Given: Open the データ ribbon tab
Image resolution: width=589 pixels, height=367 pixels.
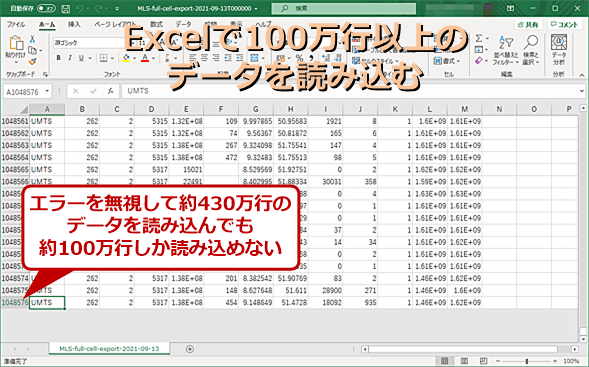Looking at the screenshot, I should 183,24.
